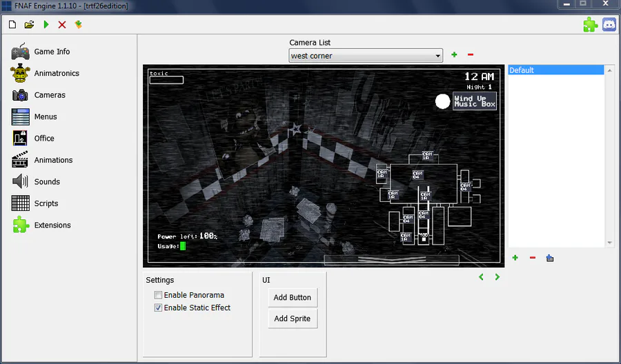Enable the Panorama checkbox

pyautogui.click(x=158, y=295)
